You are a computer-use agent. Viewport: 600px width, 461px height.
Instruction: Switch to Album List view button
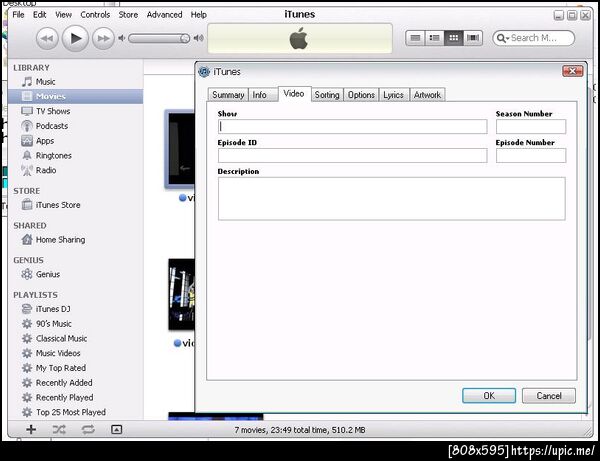point(434,38)
